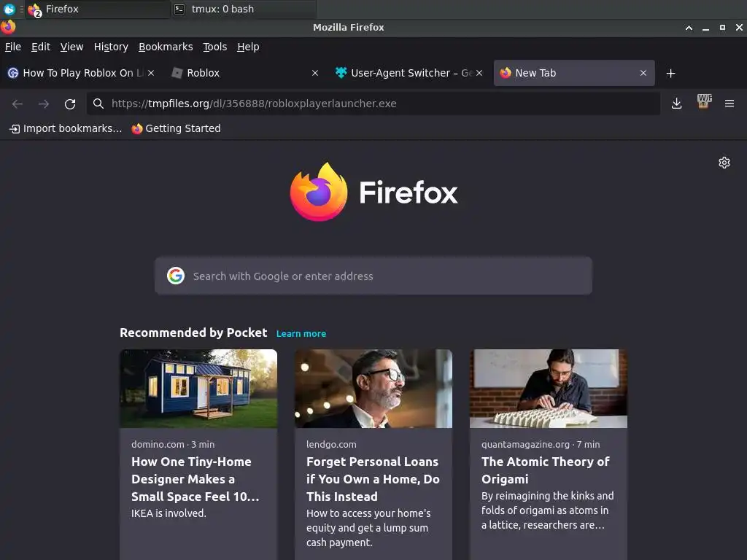This screenshot has width=747, height=560.
Task: Open the History menu
Action: click(111, 47)
